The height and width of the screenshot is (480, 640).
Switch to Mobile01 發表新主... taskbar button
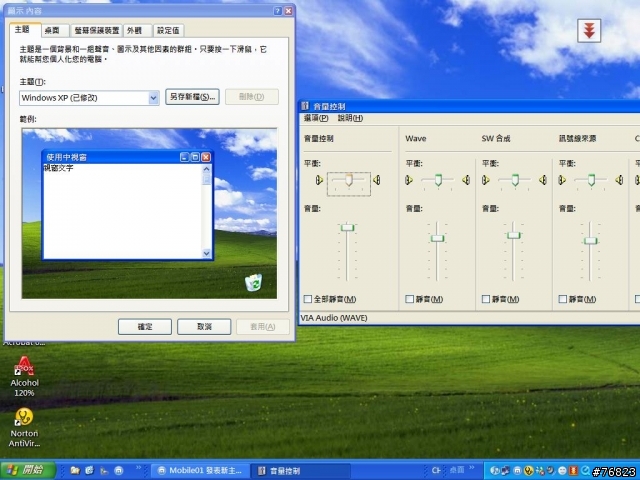[200, 471]
